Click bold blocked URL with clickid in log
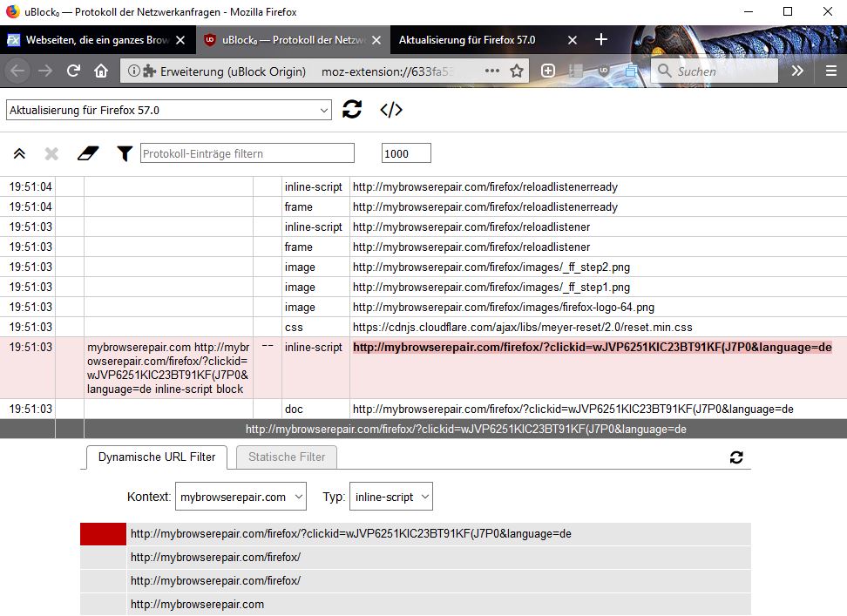Image resolution: width=847 pixels, height=616 pixels. click(593, 347)
